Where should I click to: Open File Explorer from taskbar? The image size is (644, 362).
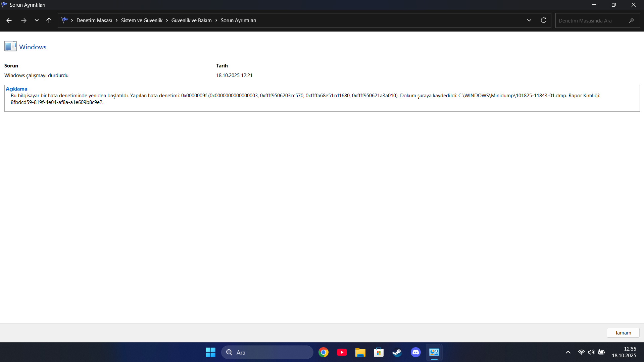pos(360,352)
